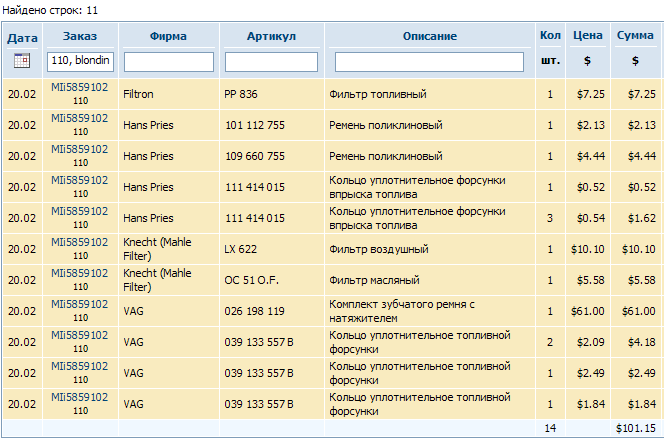Sort by Описание column header

tap(429, 36)
